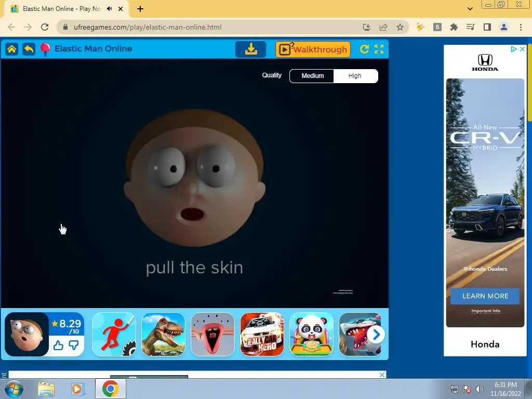The height and width of the screenshot is (399, 532).
Task: Click the yellow extension icon near the star
Action: pos(420,27)
